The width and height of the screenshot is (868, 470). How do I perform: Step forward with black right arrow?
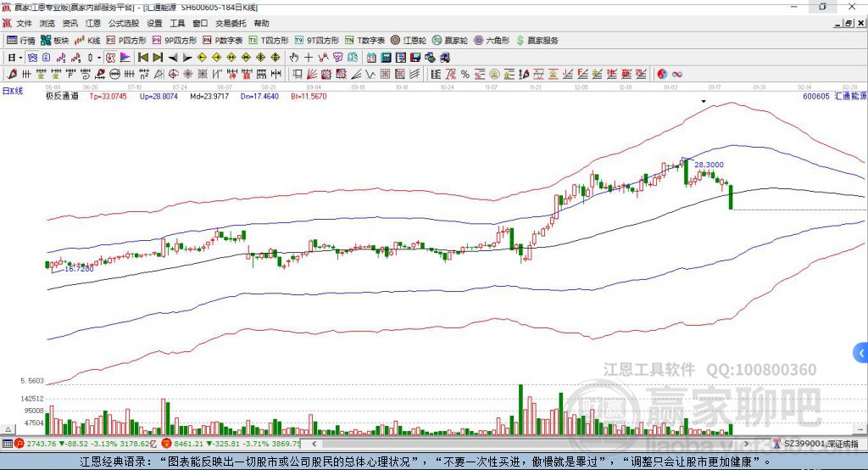pos(187,58)
